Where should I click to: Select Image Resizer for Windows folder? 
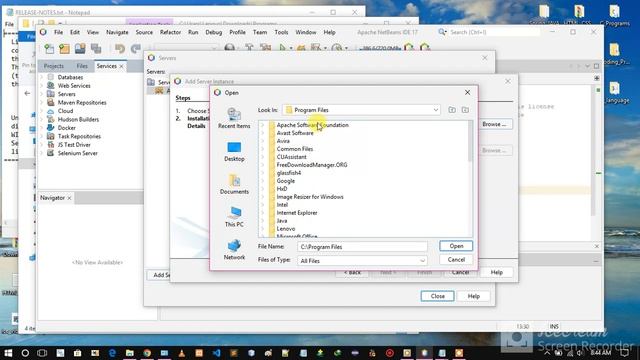point(310,197)
